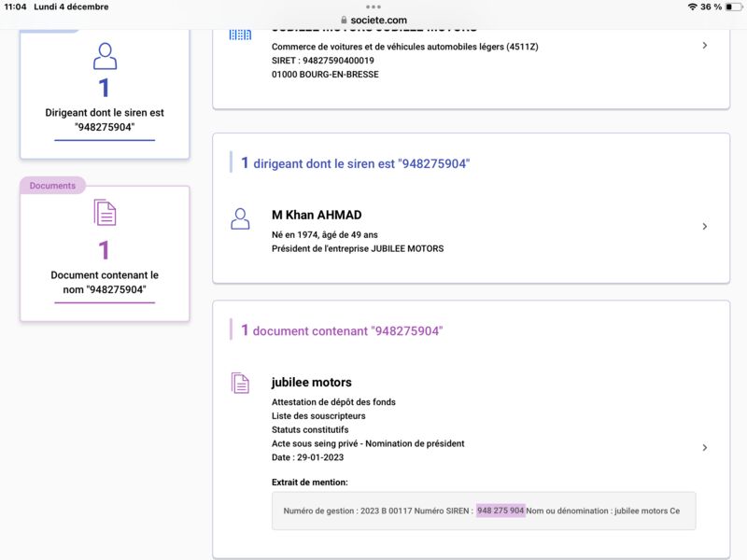Open the company result chevron next to SIRET line

pos(705,45)
